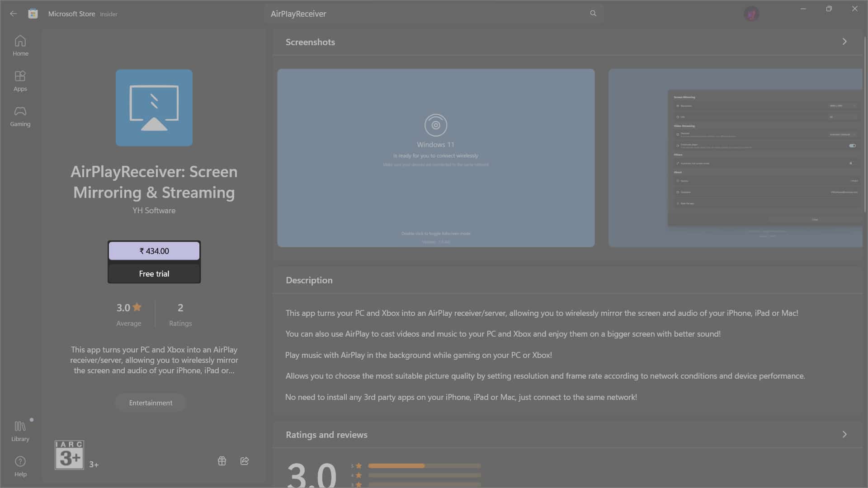This screenshot has width=868, height=488.
Task: Click the 5-star rating bar
Action: 424,465
